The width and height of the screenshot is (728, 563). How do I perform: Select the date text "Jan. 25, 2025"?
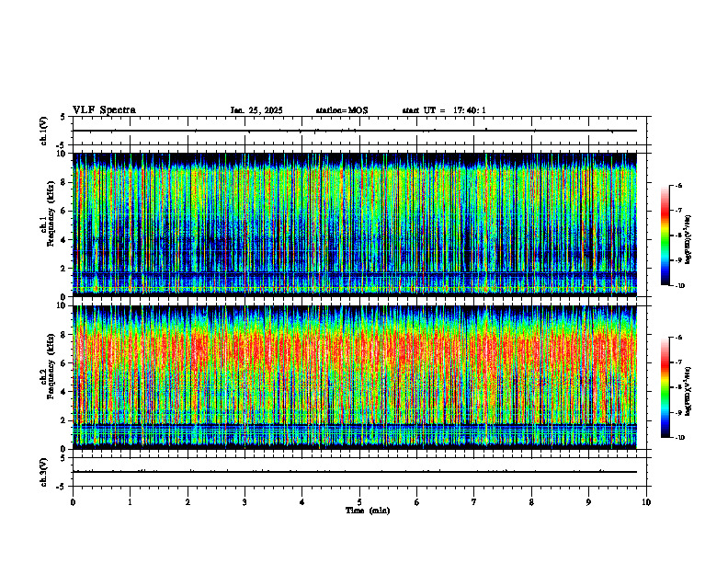(x=256, y=110)
